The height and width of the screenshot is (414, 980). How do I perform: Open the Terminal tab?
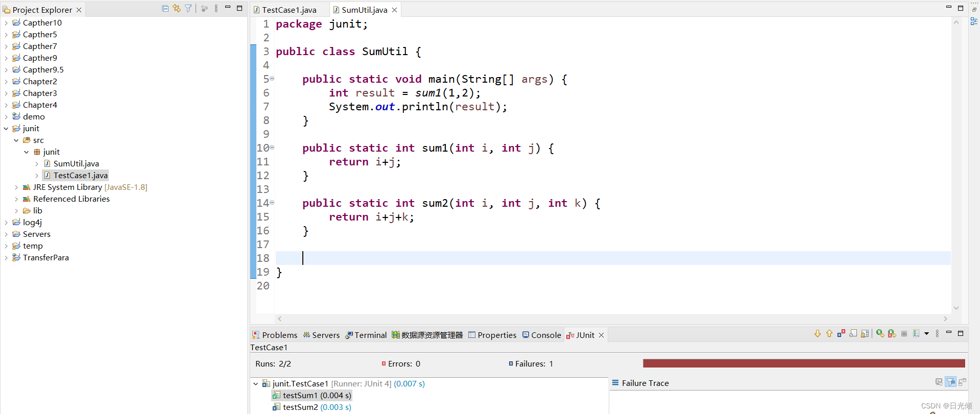[366, 335]
